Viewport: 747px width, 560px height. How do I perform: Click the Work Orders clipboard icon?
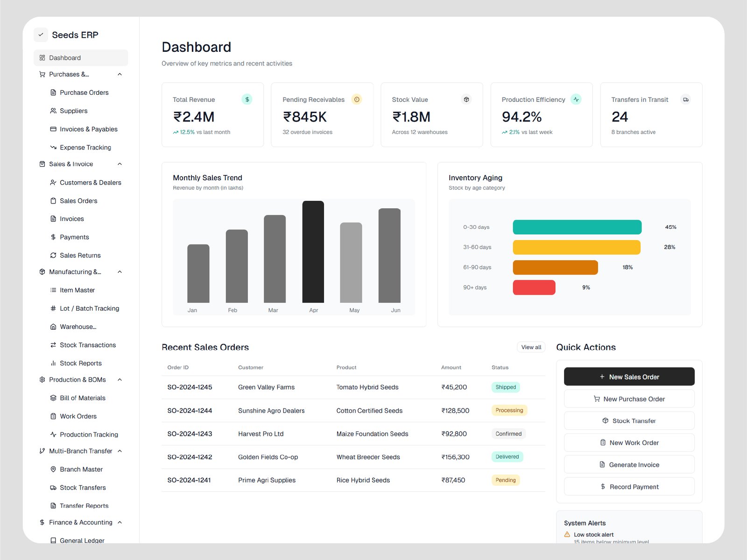[x=53, y=416]
